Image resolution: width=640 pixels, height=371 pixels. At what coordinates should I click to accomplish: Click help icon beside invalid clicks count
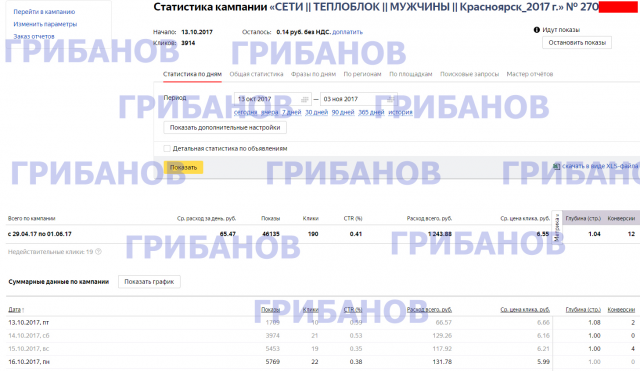click(98, 252)
